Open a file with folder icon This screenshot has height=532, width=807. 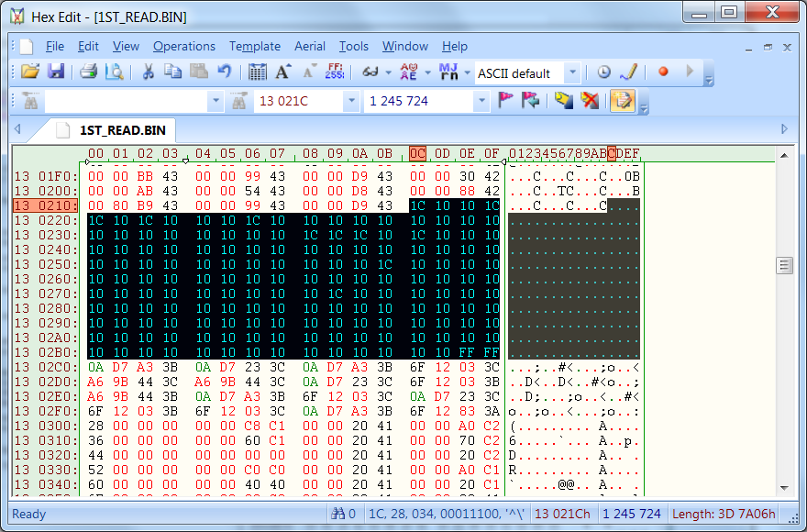tap(30, 72)
